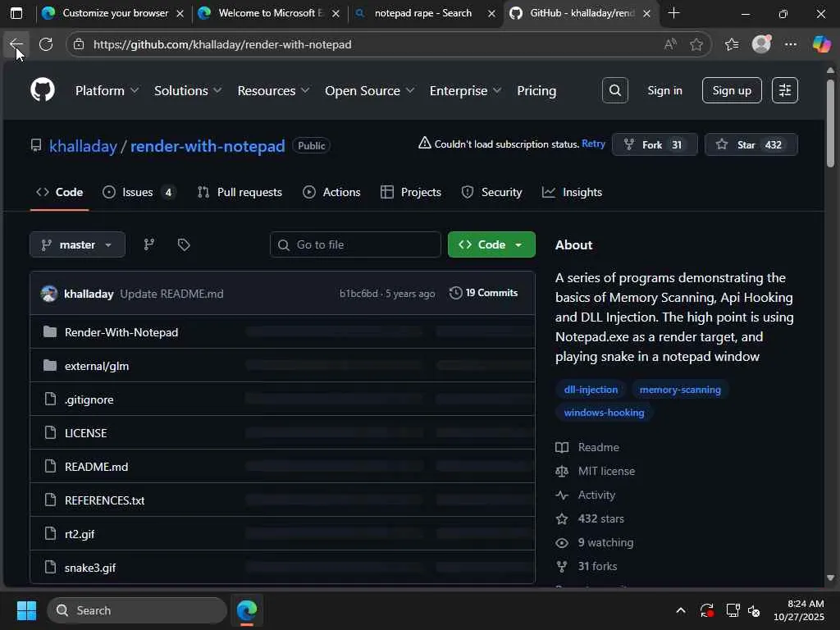Screen dimensions: 840x630
Task: Switch to 'notepad rape - Search' tab
Action: click(x=423, y=13)
